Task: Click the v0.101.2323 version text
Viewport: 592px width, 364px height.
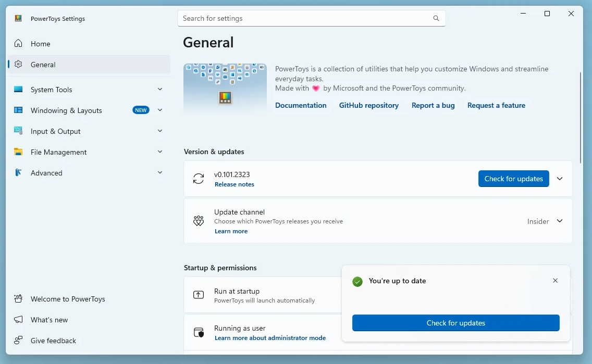Action: point(232,174)
